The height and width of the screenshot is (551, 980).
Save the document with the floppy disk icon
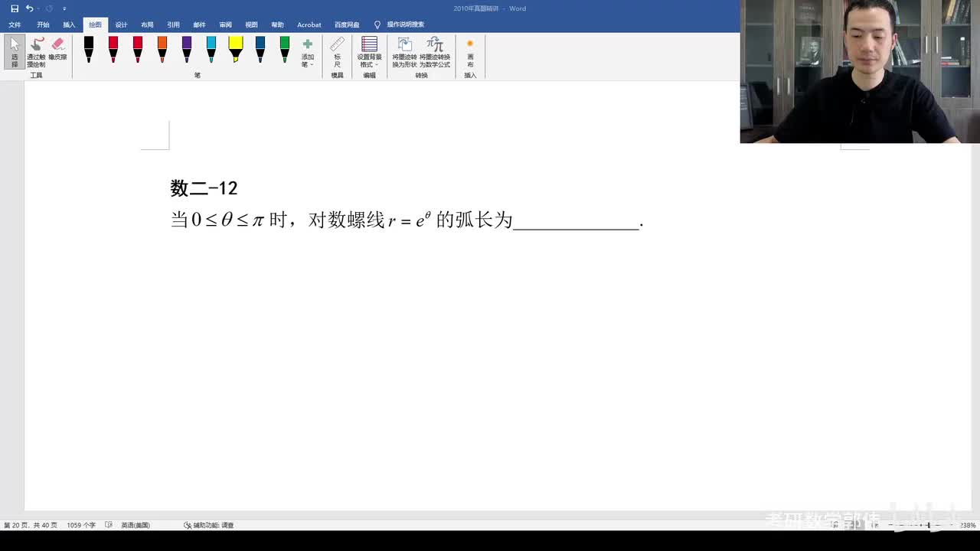(x=15, y=8)
